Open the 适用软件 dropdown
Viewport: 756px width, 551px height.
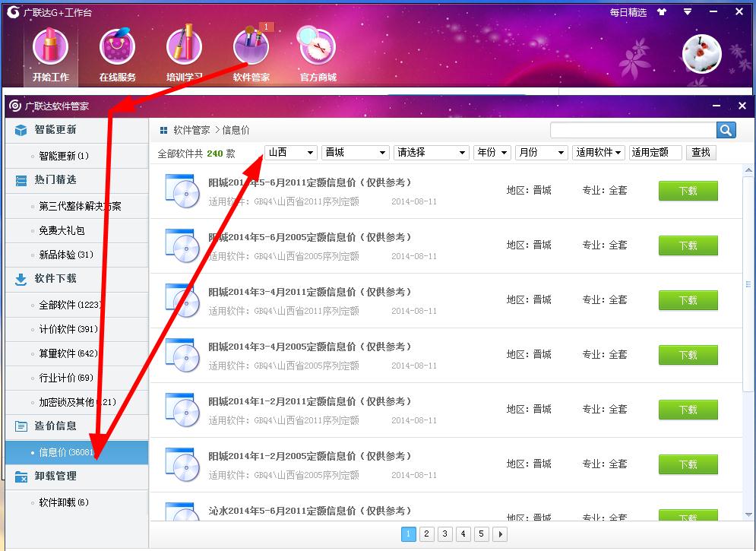point(598,152)
